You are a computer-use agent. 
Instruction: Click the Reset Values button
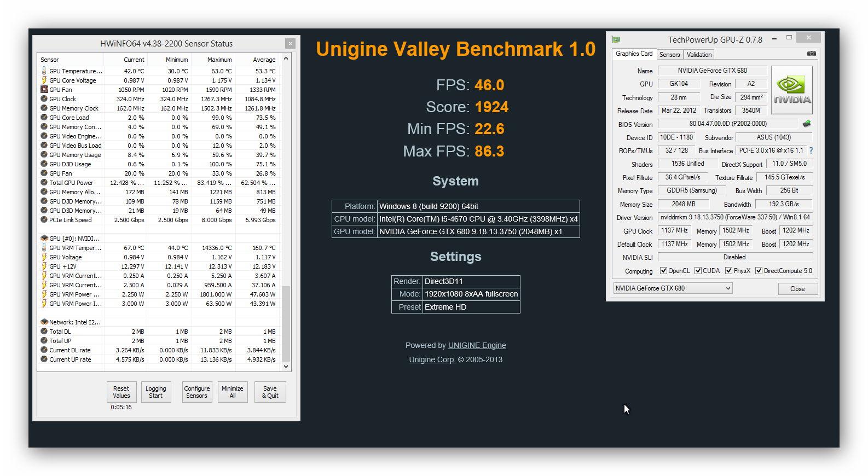(x=121, y=392)
